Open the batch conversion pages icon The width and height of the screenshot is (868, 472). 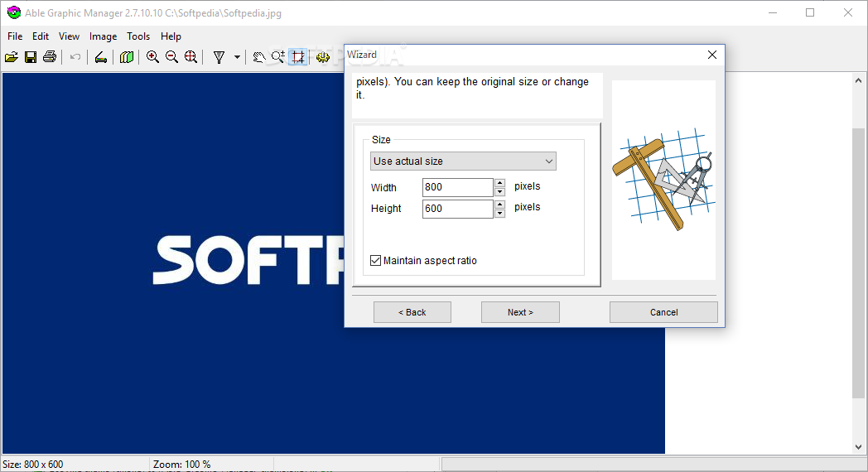pos(127,57)
